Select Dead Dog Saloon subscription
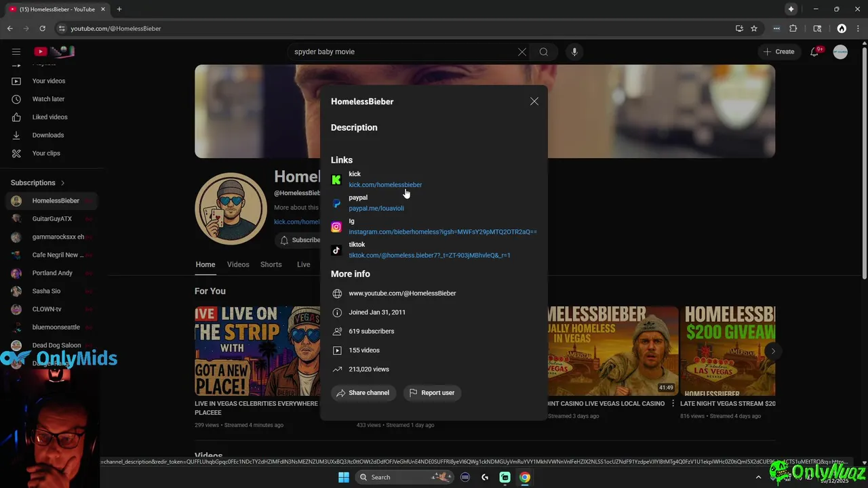This screenshot has width=868, height=488. pyautogui.click(x=52, y=345)
